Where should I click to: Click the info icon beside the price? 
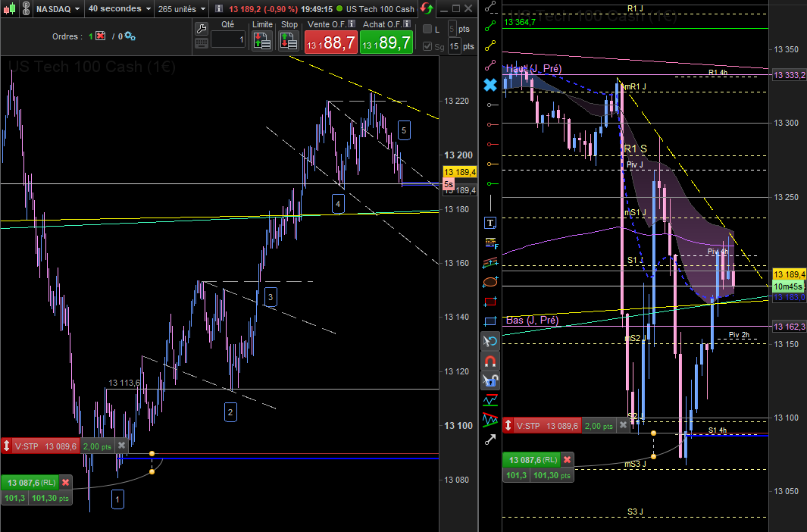pyautogui.click(x=219, y=9)
